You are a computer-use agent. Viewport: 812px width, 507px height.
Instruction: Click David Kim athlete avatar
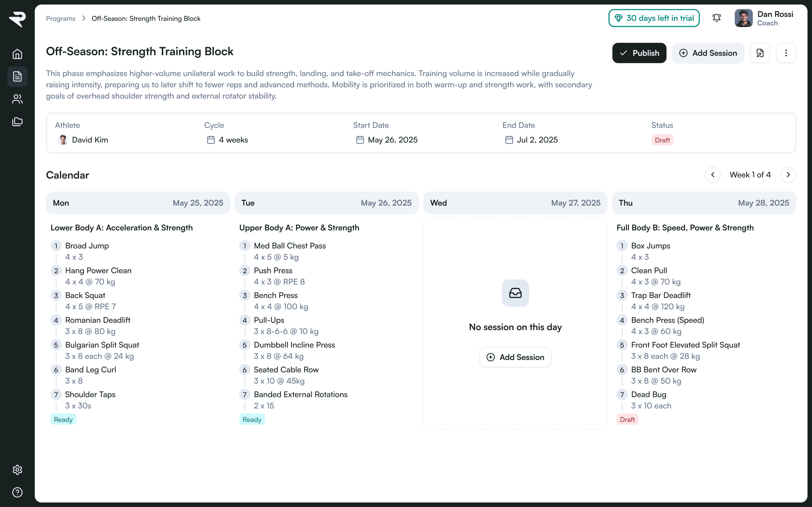(x=63, y=140)
